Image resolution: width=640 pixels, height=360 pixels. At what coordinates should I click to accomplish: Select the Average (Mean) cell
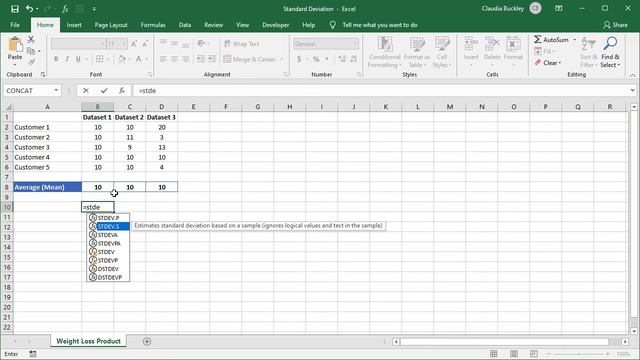[47, 187]
